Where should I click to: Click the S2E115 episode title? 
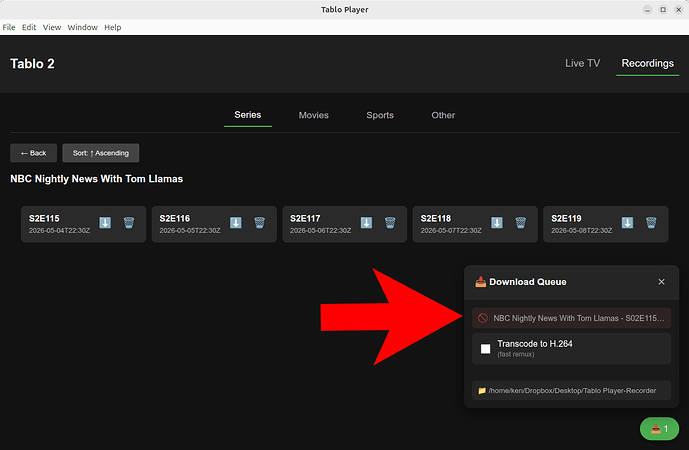pyautogui.click(x=44, y=218)
